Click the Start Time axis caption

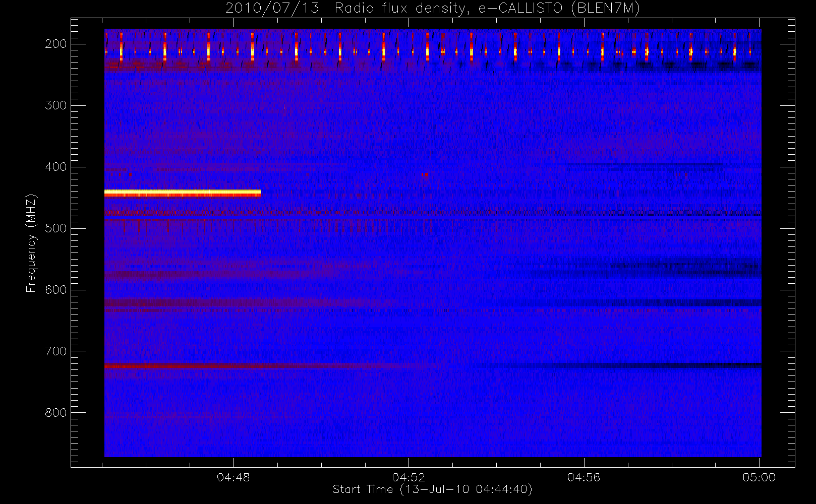(x=433, y=489)
